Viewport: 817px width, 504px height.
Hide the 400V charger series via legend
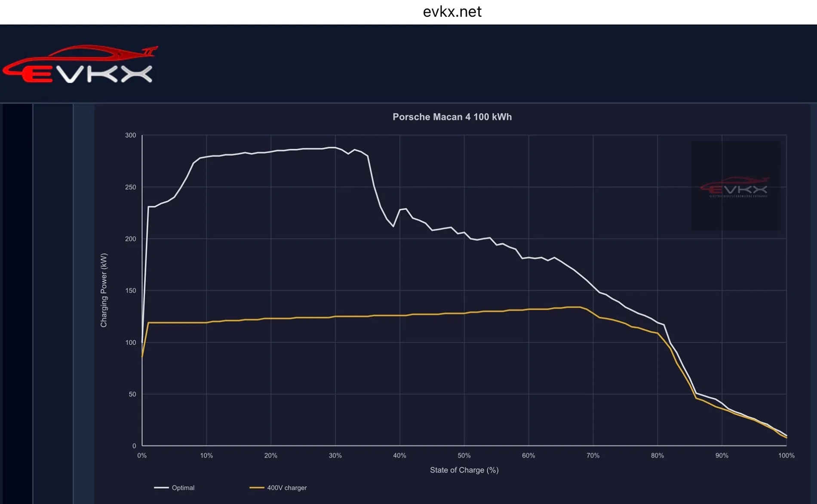[x=287, y=488]
